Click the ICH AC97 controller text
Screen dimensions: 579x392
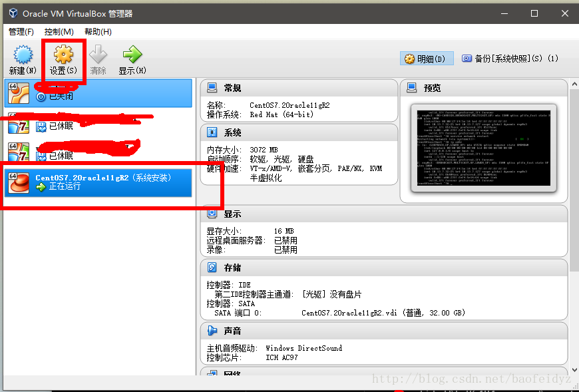tap(282, 357)
